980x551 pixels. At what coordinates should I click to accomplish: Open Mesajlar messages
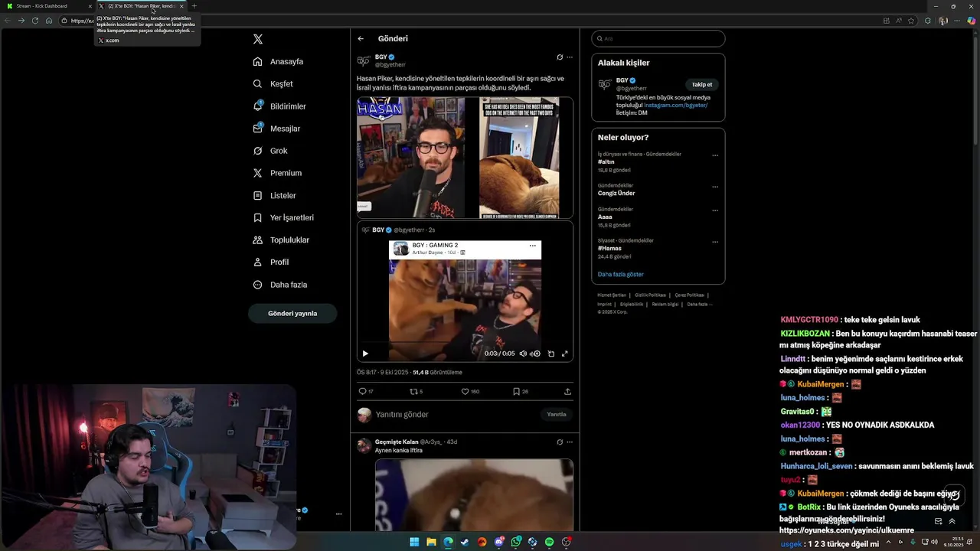(276, 129)
